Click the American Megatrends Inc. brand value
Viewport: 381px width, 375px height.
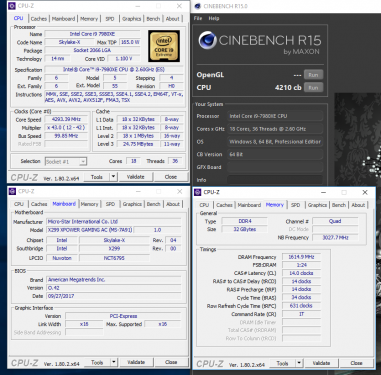pos(114,280)
